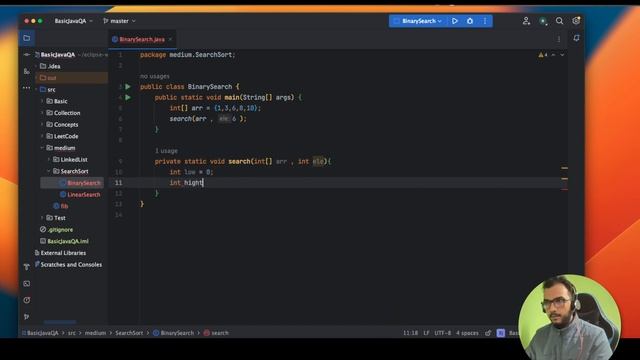This screenshot has height=360, width=640.
Task: Open the Build tool window icon
Action: click(27, 267)
